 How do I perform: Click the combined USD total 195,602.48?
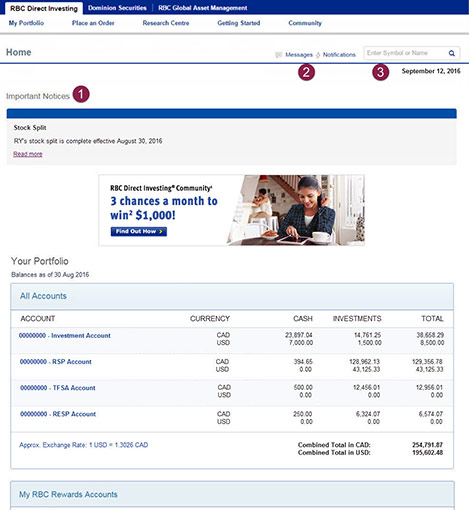[427, 453]
